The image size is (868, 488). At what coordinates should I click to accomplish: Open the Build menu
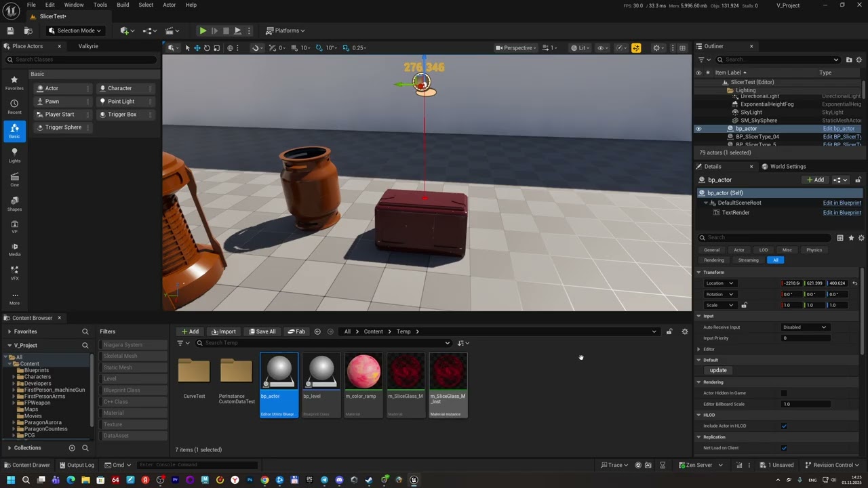click(123, 5)
